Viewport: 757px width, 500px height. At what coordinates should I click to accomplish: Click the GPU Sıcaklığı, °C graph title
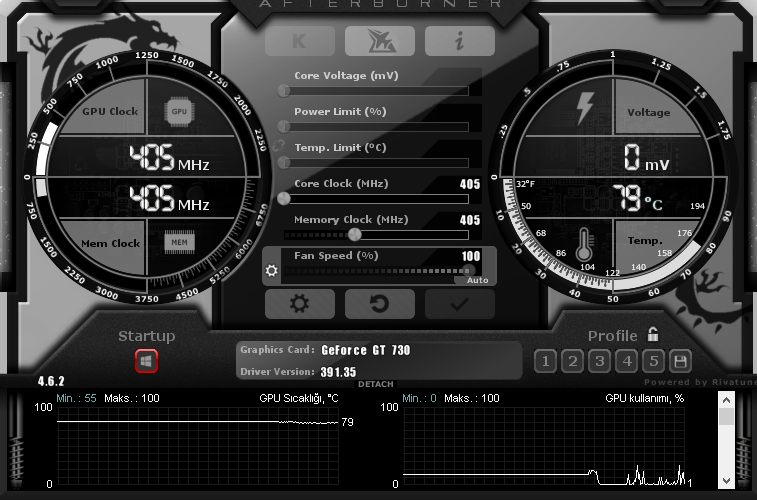coord(299,398)
